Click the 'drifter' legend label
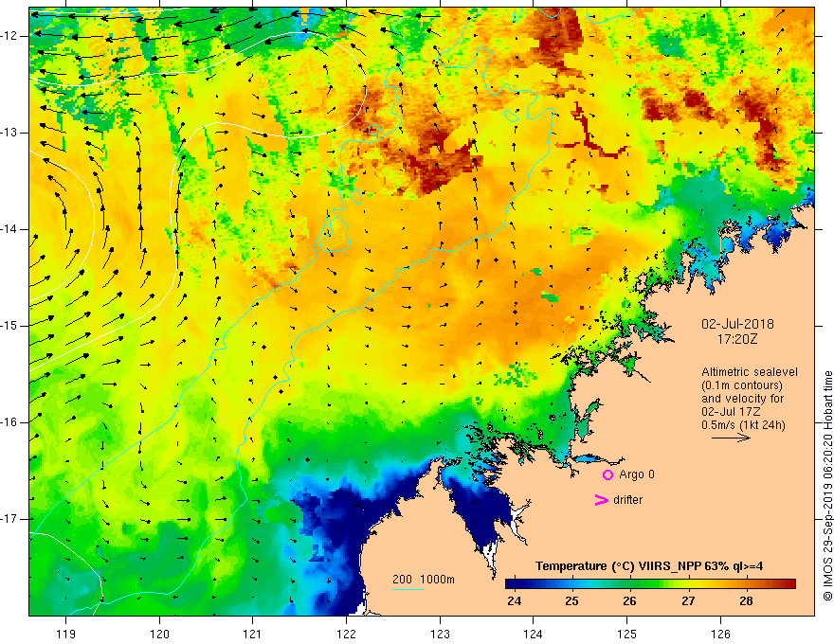Viewport: 834px width, 644px height. [x=627, y=500]
